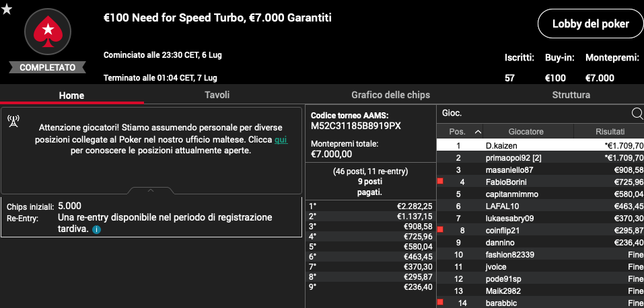Switch to the Tavoli tab

pos(217,95)
